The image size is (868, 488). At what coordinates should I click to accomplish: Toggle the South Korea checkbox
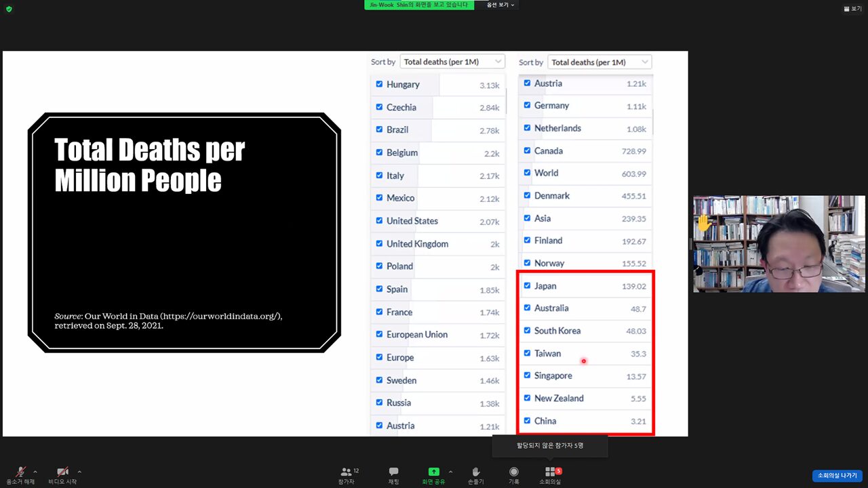[527, 331]
